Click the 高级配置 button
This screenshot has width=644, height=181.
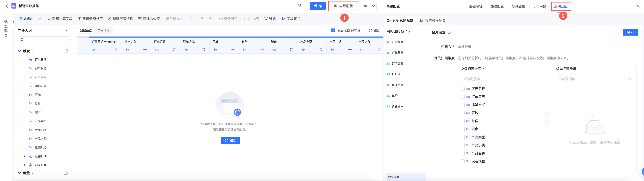pos(344,6)
